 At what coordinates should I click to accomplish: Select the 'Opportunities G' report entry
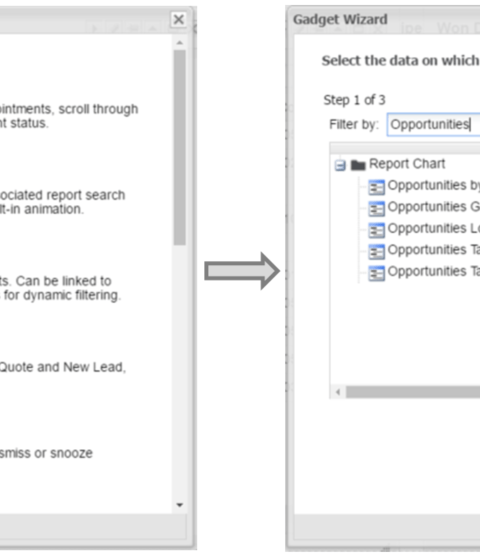pyautogui.click(x=434, y=207)
